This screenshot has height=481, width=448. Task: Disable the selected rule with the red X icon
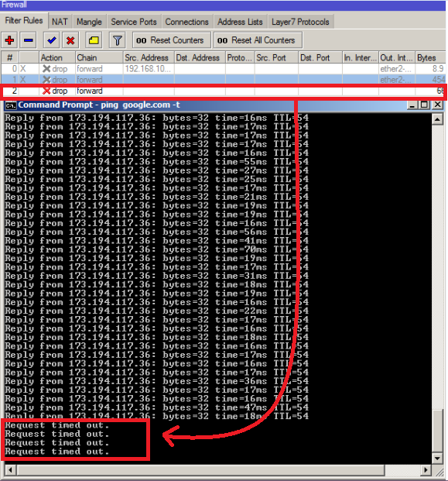[70, 40]
